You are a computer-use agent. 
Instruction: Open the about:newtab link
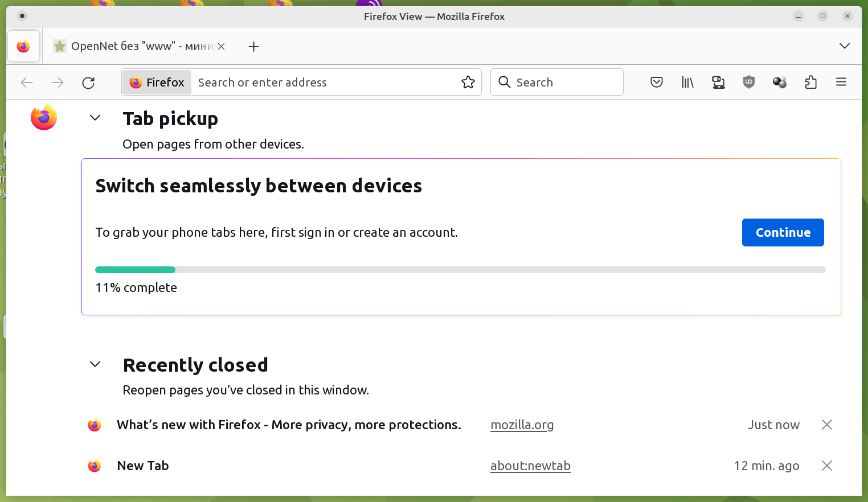pos(530,466)
